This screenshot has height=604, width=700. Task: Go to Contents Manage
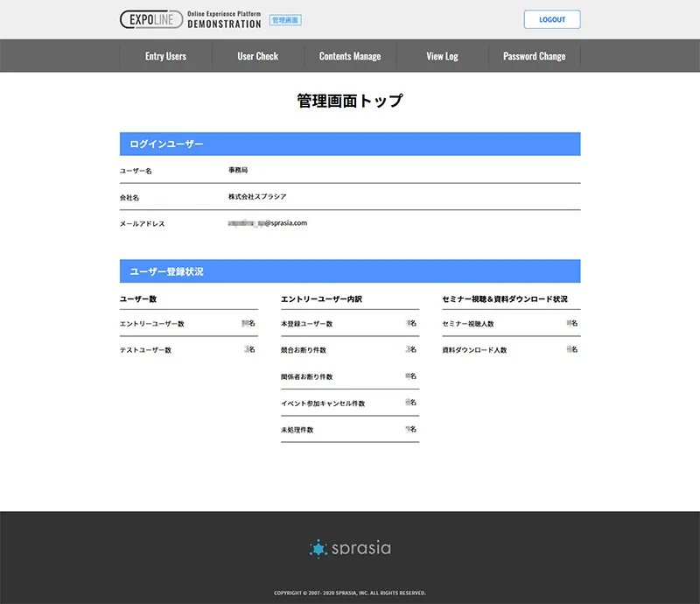pos(350,56)
